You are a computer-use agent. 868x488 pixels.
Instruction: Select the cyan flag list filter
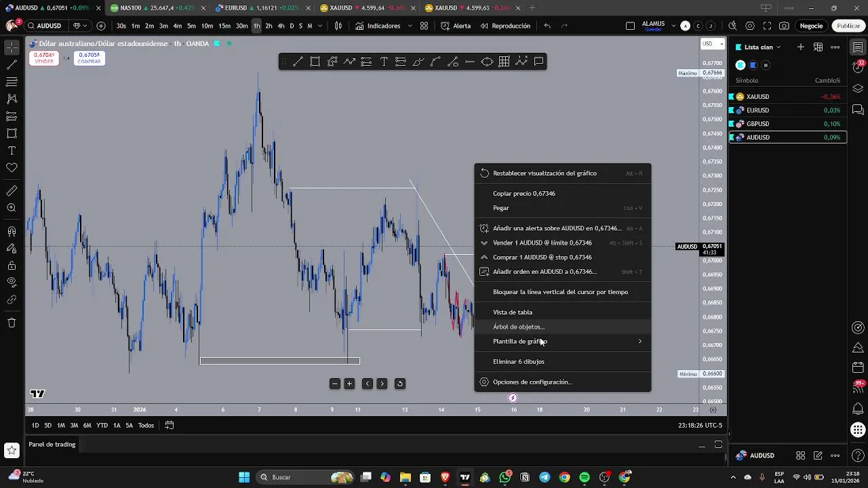pyautogui.click(x=741, y=65)
